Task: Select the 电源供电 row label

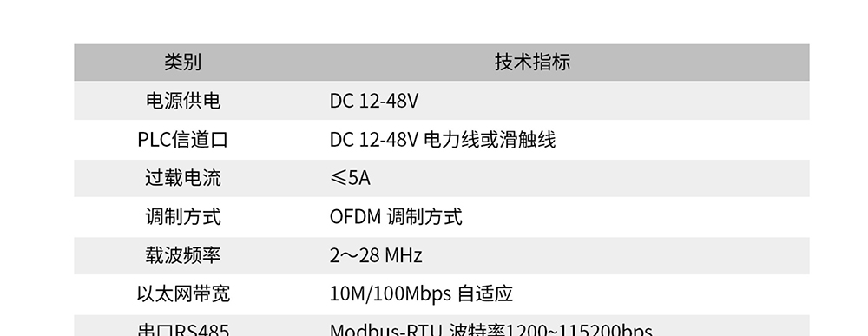Action: tap(182, 101)
